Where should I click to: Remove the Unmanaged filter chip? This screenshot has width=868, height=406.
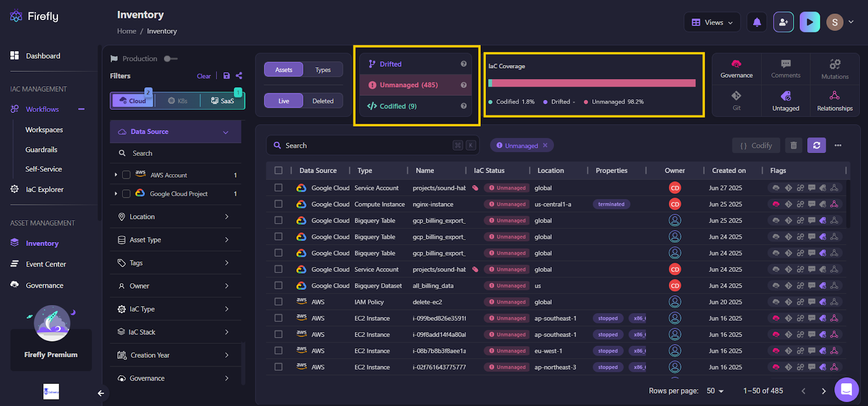tap(545, 145)
